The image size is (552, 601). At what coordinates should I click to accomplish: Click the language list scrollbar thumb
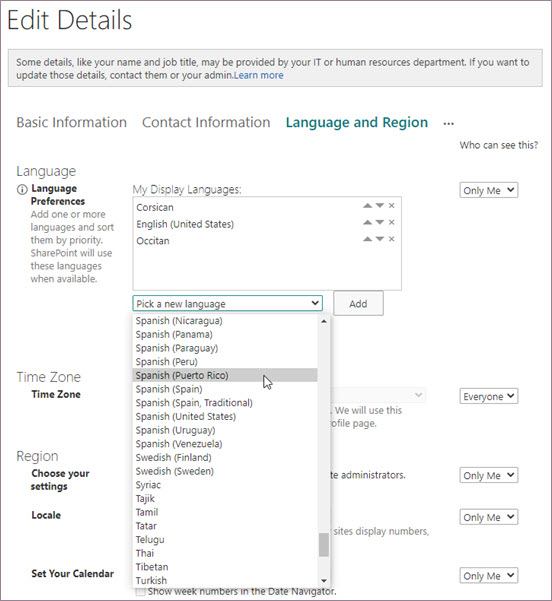[x=324, y=544]
